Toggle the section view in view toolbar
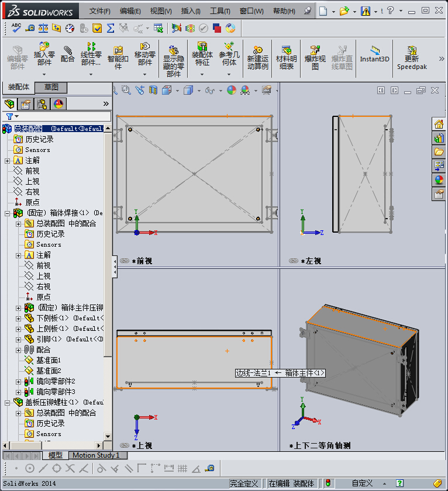The height and width of the screenshot is (491, 448). (x=153, y=90)
